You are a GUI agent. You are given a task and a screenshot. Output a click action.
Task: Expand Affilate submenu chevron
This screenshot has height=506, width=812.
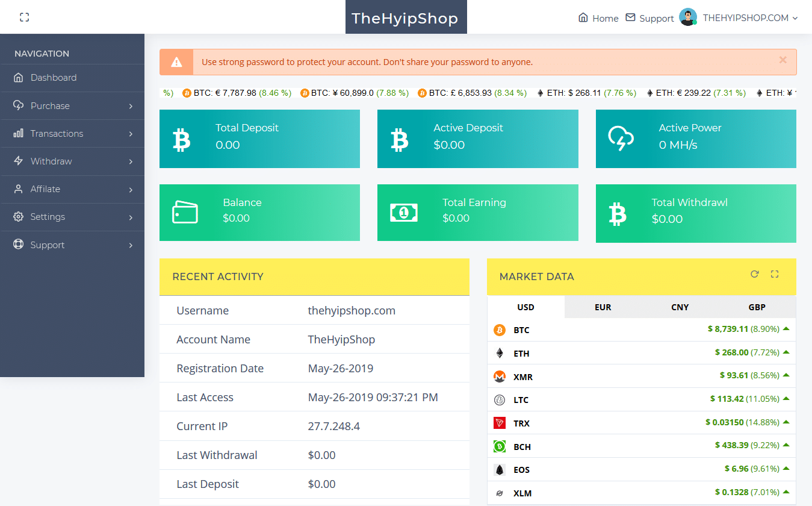click(131, 189)
